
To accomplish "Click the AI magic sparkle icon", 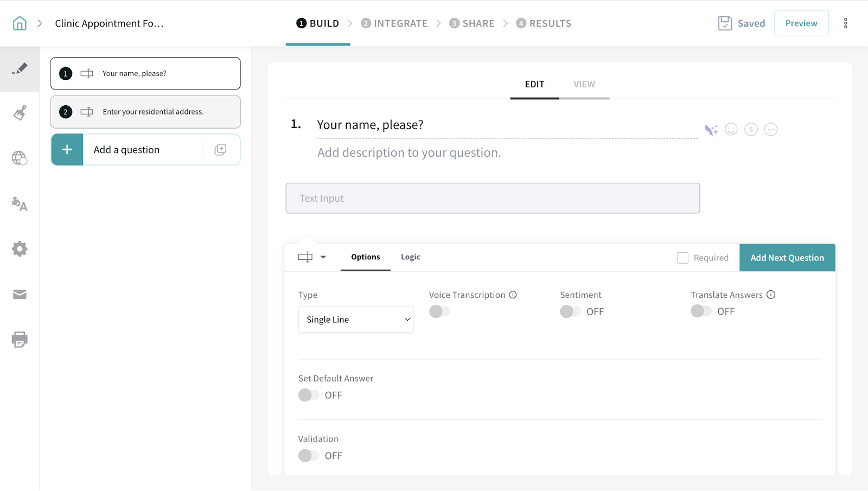I will (711, 130).
